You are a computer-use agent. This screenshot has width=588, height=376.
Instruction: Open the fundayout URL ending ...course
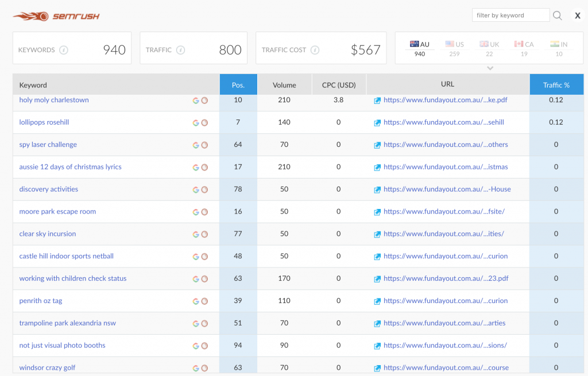pyautogui.click(x=446, y=367)
